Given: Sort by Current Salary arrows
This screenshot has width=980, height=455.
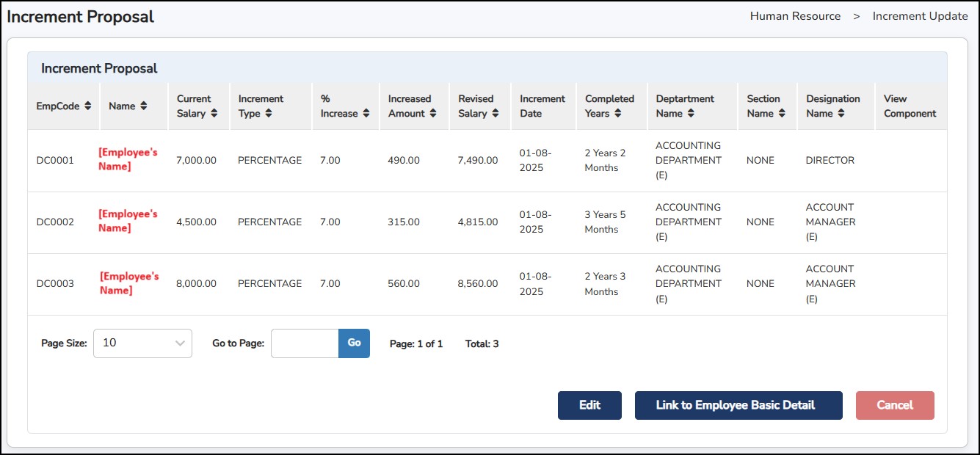Looking at the screenshot, I should tap(214, 114).
